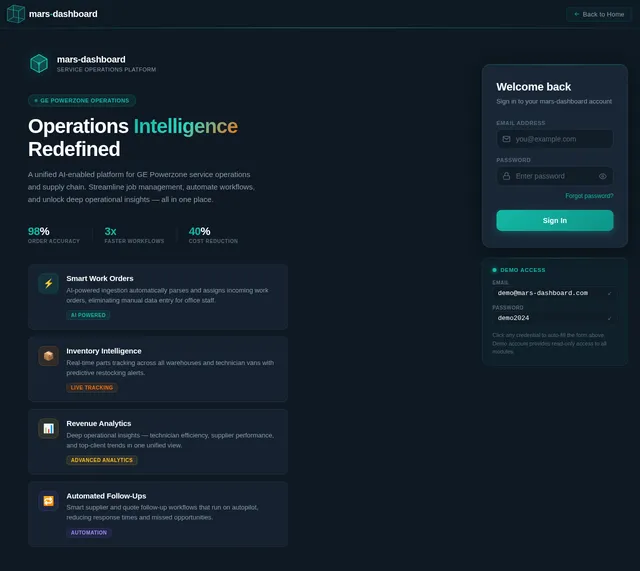Viewport: 640px width, 571px height.
Task: Auto-fill demo2024 password credential
Action: pyautogui.click(x=555, y=318)
